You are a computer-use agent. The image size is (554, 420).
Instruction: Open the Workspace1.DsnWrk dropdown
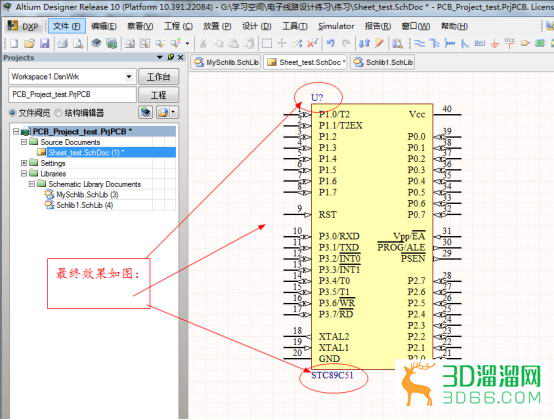(129, 77)
